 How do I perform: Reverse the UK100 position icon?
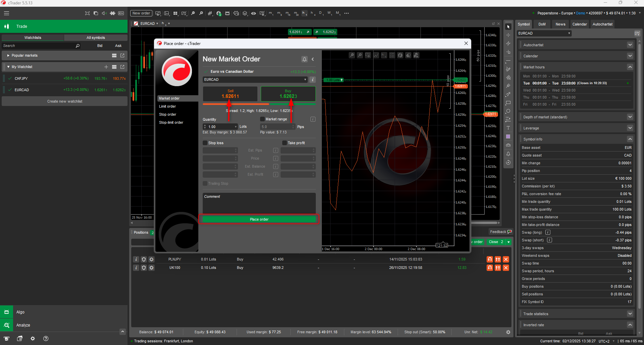(490, 268)
